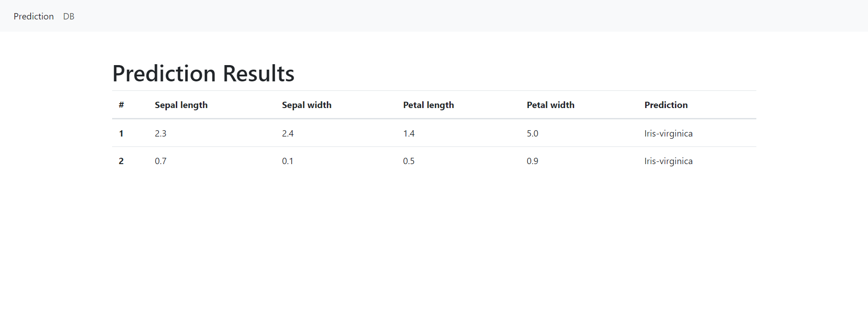Screen dimensions: 868x316
Task: Click the sepal length value 0.7
Action: pos(160,160)
